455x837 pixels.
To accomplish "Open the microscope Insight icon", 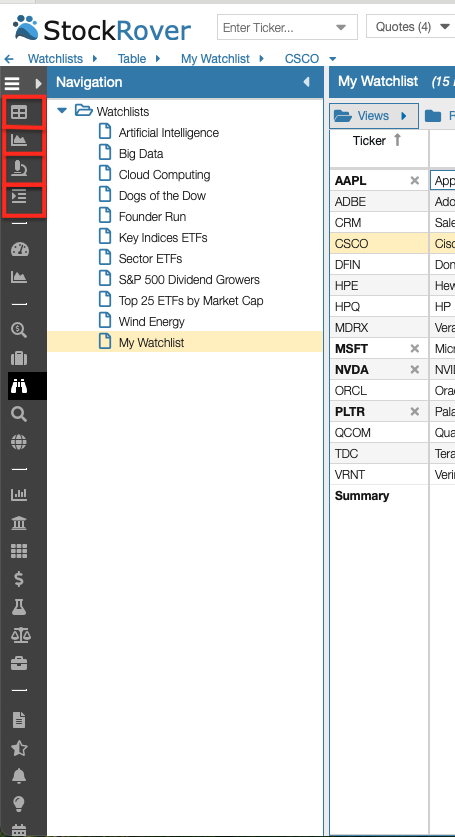I will [x=19, y=169].
